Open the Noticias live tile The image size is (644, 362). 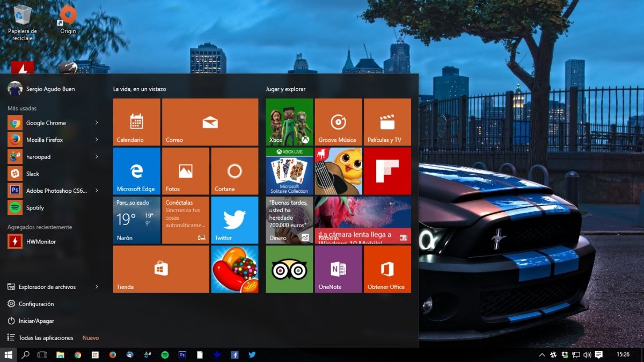(363, 220)
